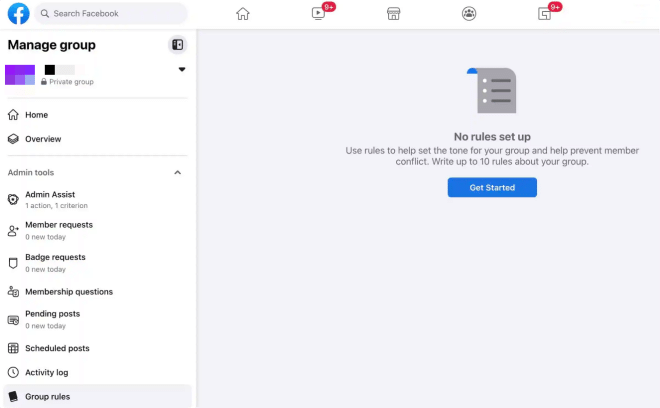
Task: Click the 9+ badge on Gaming icon
Action: click(555, 7)
